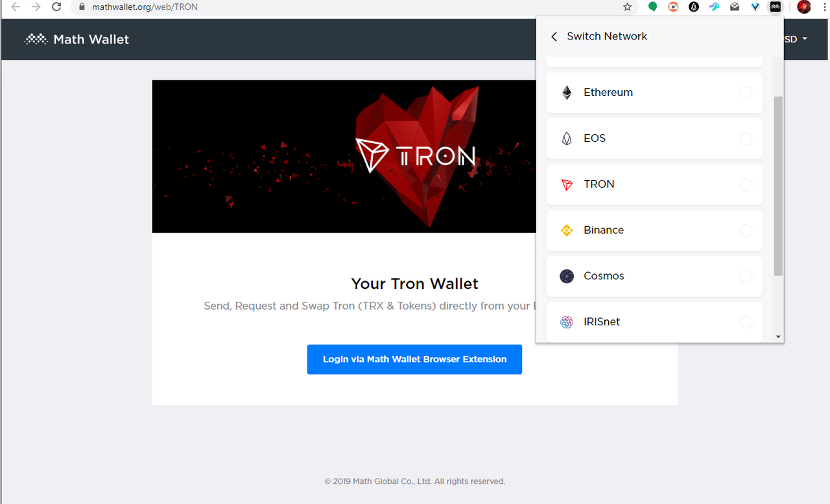The image size is (830, 504).
Task: Select the Binance network radio button
Action: pyautogui.click(x=746, y=230)
